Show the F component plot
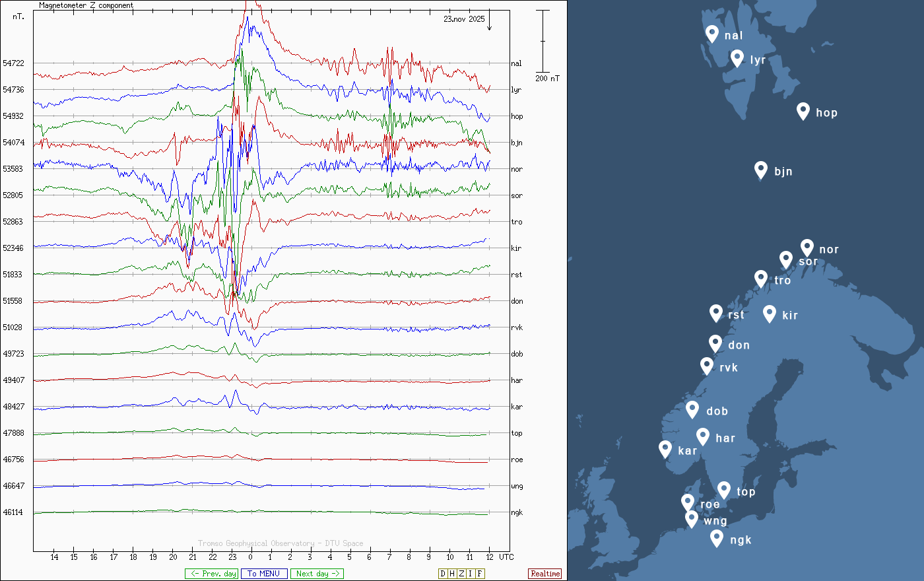This screenshot has width=924, height=581. coord(480,574)
